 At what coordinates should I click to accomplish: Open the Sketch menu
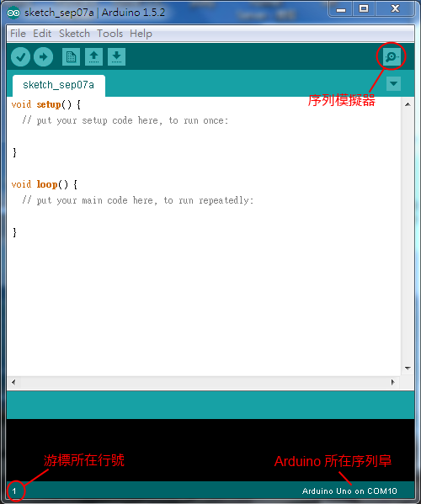[x=74, y=34]
